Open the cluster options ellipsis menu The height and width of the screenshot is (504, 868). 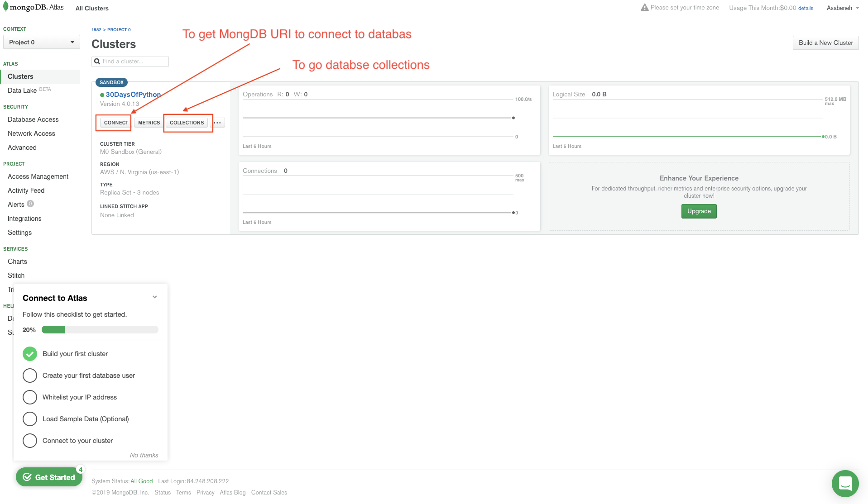click(x=217, y=122)
